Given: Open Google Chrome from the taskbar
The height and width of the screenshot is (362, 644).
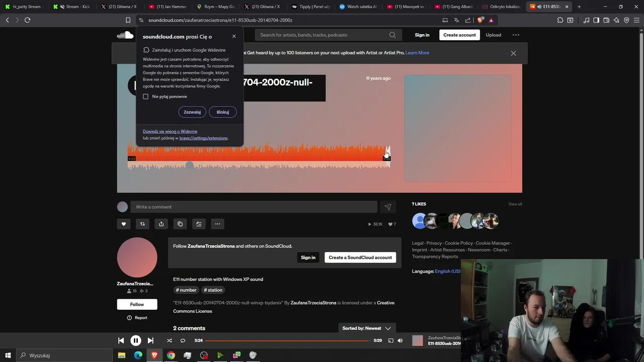Looking at the screenshot, I should 171,355.
